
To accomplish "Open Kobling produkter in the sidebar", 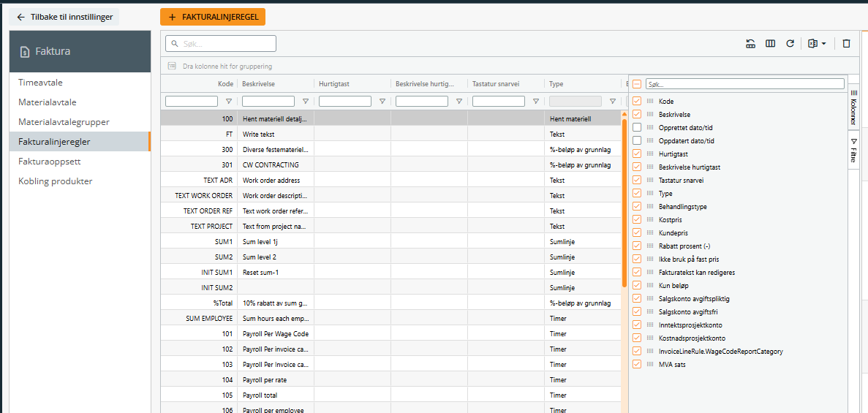I will [80, 181].
